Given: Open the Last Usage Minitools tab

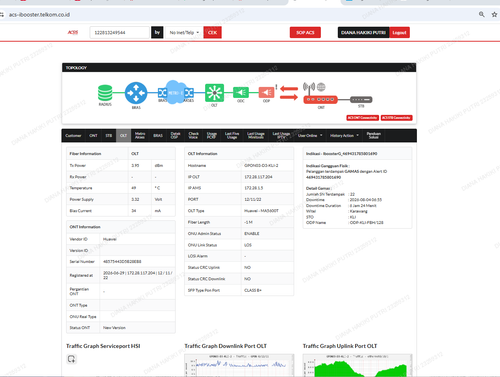Looking at the screenshot, I should tap(256, 135).
